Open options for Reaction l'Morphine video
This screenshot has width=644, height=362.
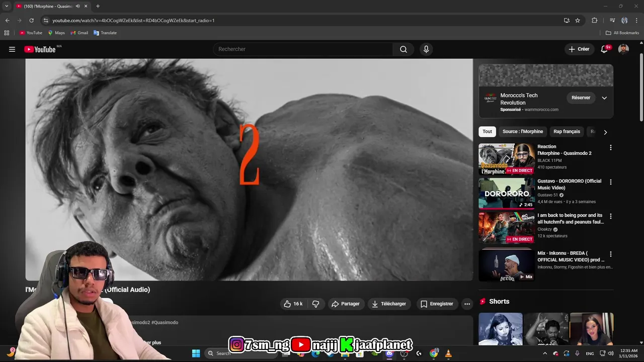611,148
